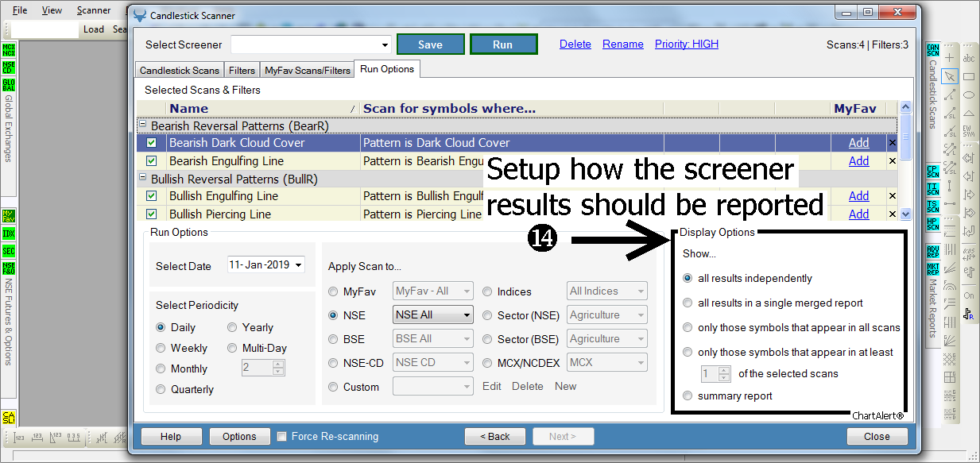Open the All Indices dropdown
The image size is (980, 463).
point(607,291)
